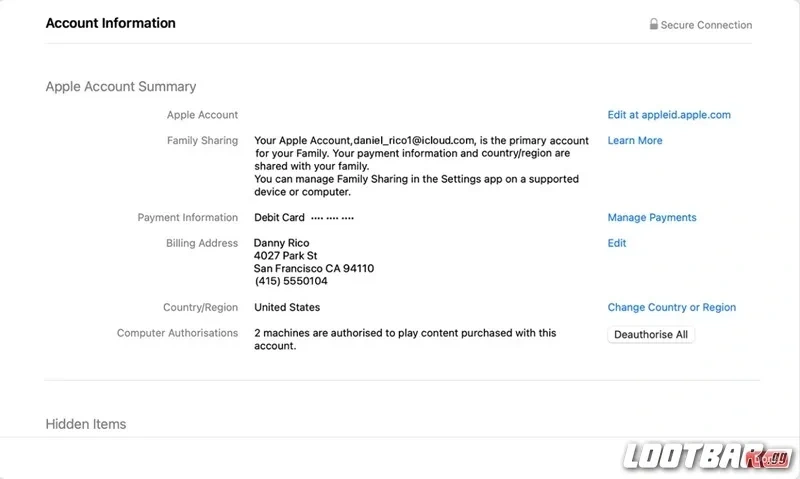Image resolution: width=800 pixels, height=479 pixels.
Task: Select the Secure Connection label
Action: point(706,25)
